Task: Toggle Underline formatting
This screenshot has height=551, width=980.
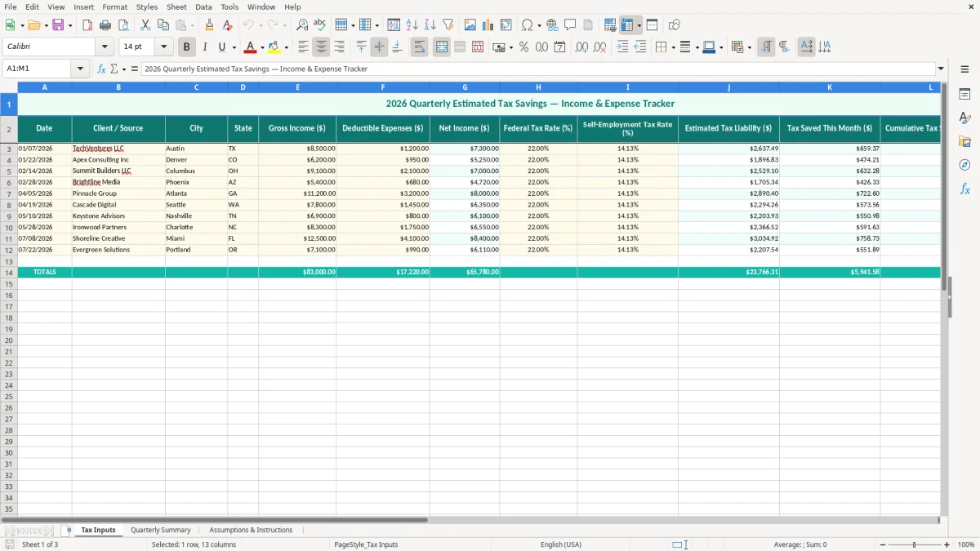Action: 220,47
